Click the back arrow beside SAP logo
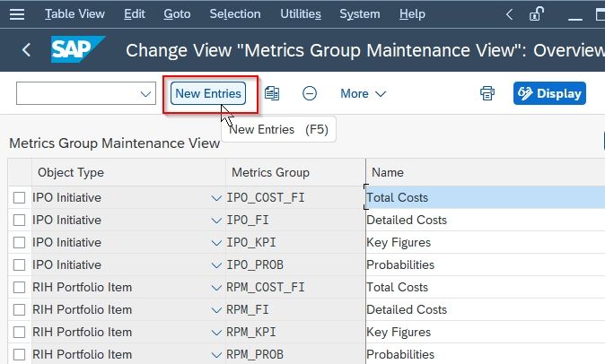Image resolution: width=605 pixels, height=364 pixels. point(26,49)
